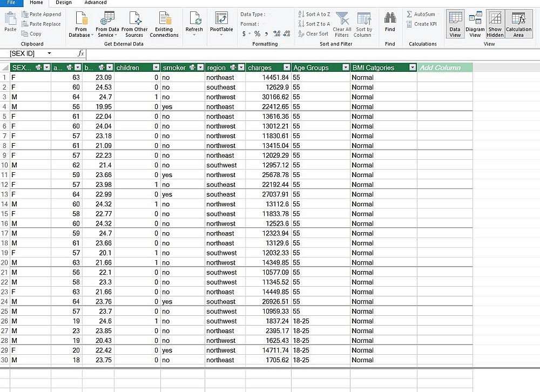Open the region column filter dropdown
The width and height of the screenshot is (540, 392).
(x=241, y=67)
